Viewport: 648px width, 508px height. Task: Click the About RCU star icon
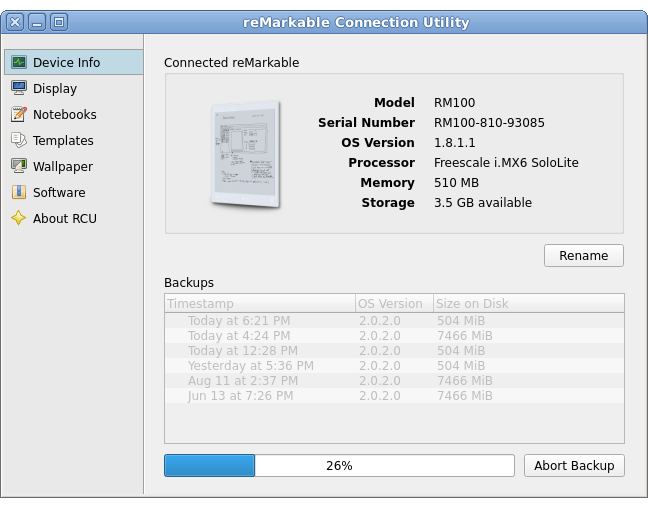click(19, 218)
